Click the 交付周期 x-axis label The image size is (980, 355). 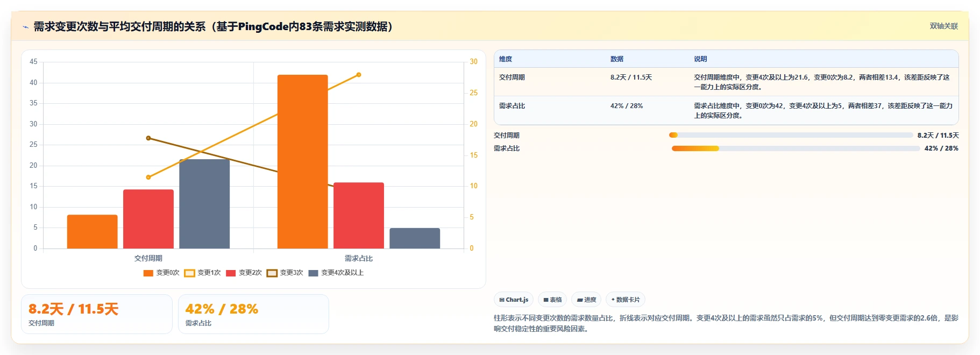pos(148,258)
